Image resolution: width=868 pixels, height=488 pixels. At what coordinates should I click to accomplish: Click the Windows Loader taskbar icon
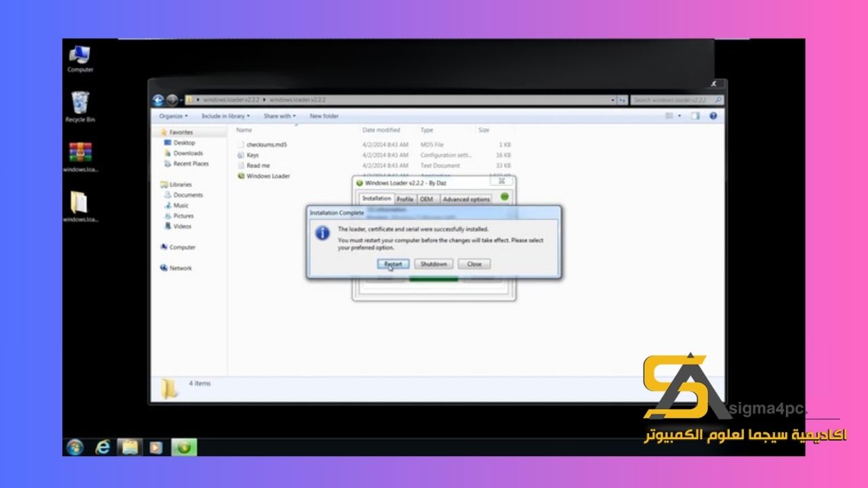point(184,447)
